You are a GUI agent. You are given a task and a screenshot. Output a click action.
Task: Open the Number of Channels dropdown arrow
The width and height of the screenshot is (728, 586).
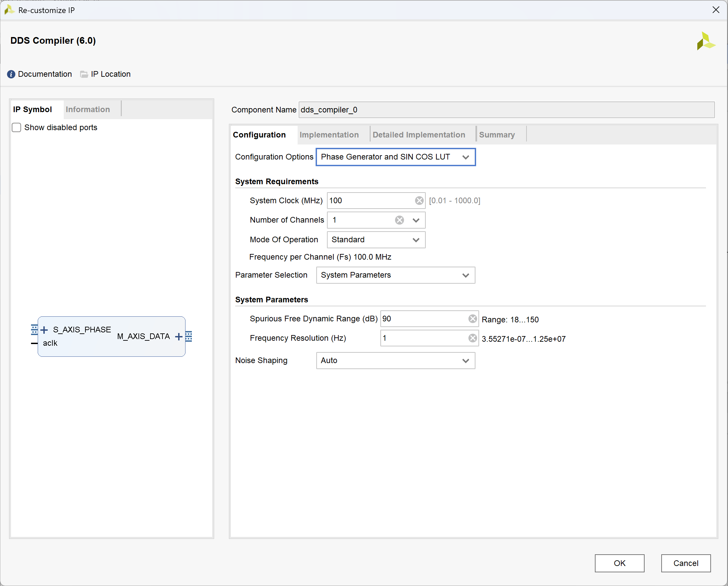pos(416,220)
